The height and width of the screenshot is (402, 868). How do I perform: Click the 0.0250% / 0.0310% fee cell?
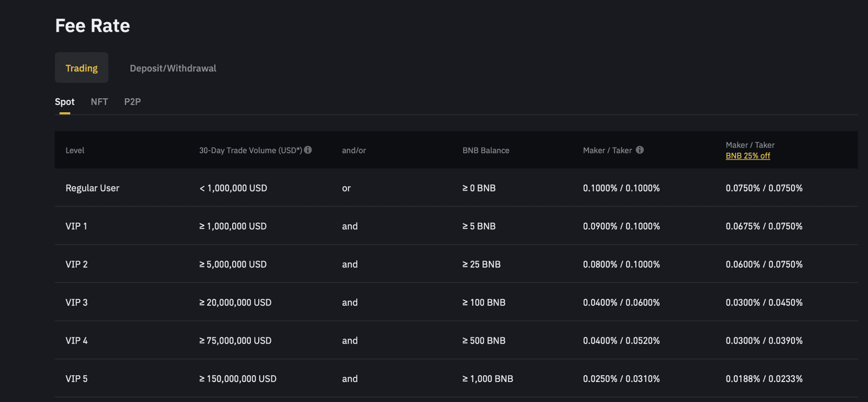(x=622, y=379)
